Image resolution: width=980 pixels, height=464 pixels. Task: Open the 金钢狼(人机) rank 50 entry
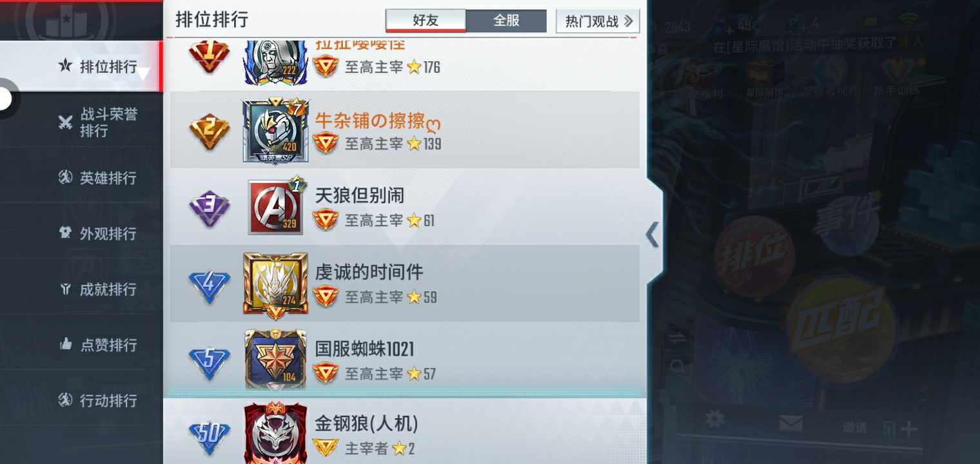405,431
